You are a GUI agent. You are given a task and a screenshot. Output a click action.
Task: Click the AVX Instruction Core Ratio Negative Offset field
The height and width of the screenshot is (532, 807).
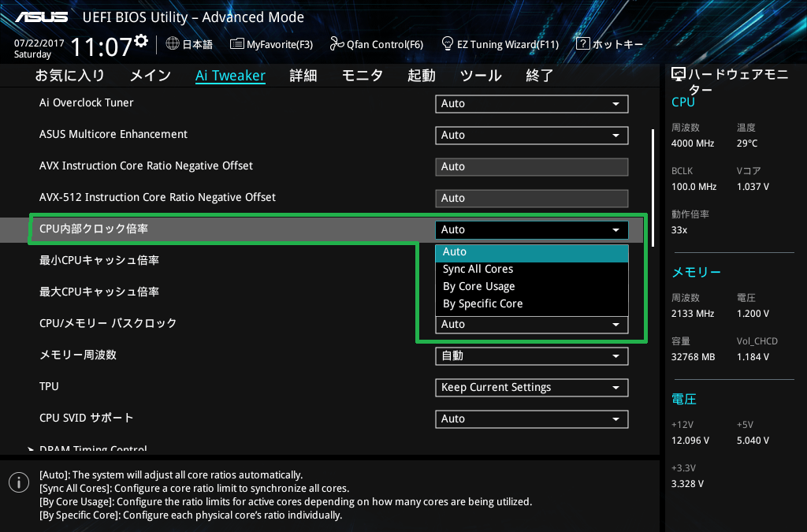[x=532, y=167]
